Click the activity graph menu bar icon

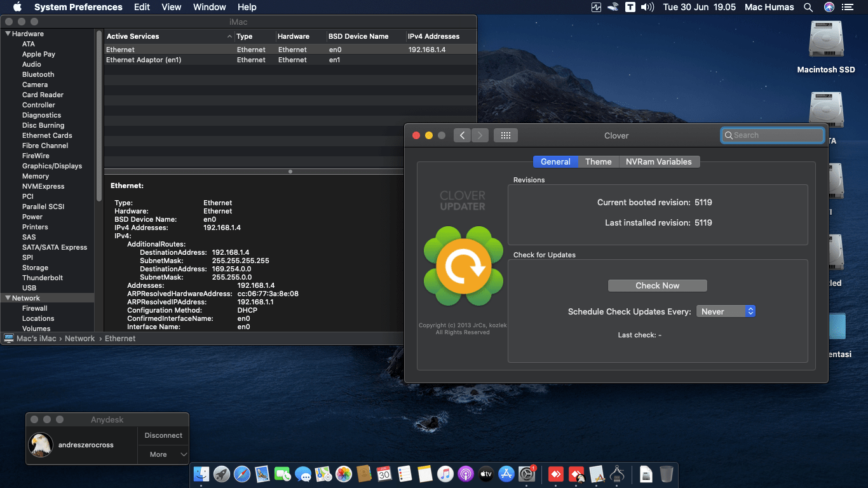(x=596, y=7)
